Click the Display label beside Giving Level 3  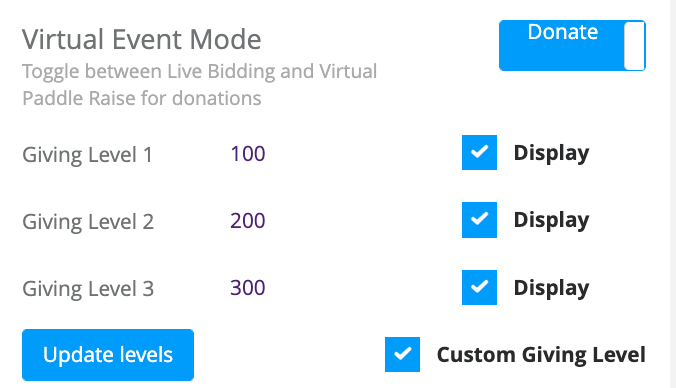(551, 288)
